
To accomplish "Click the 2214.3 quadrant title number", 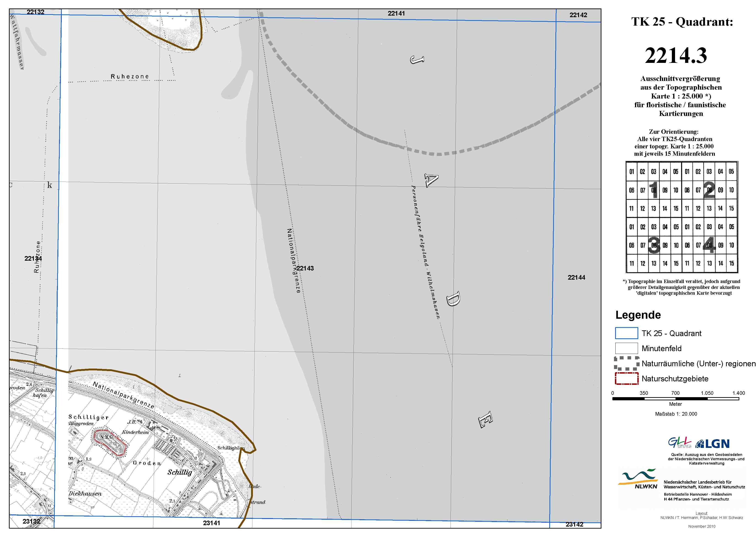I will (676, 55).
